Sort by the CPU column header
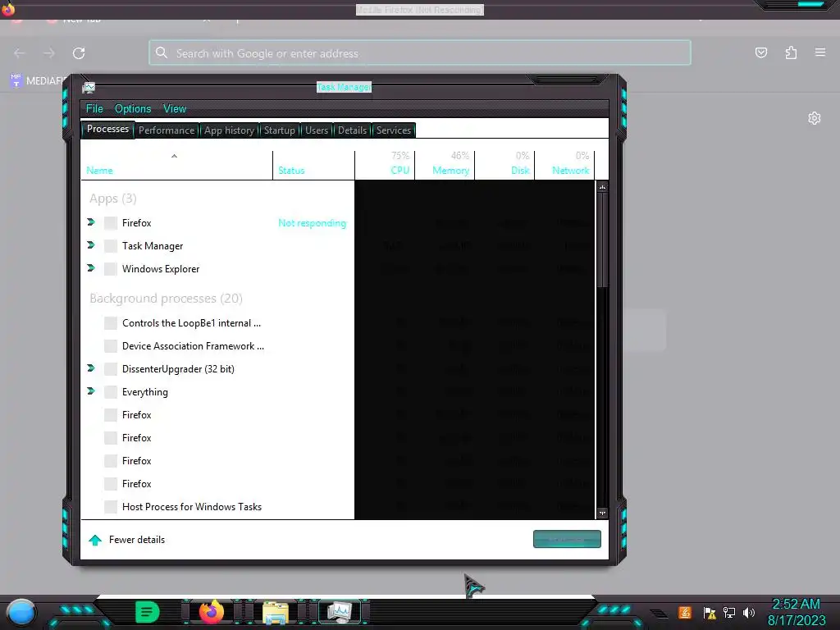 click(385, 165)
